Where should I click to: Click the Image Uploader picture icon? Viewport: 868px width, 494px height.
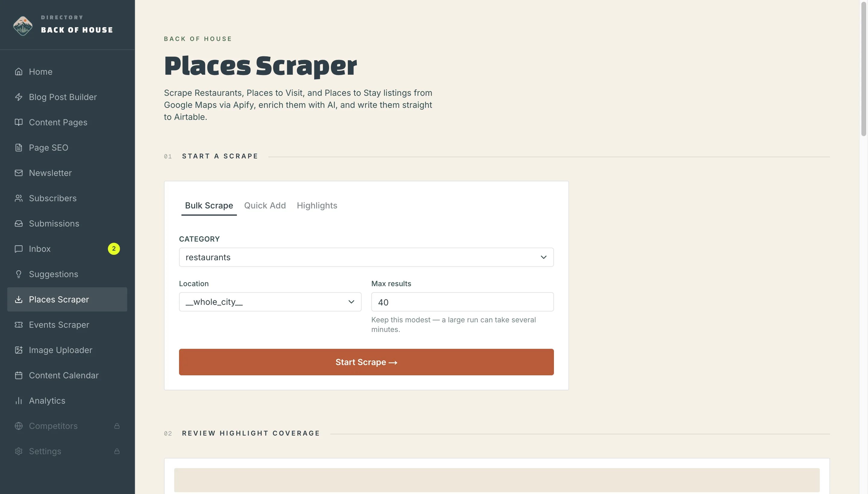tap(19, 350)
